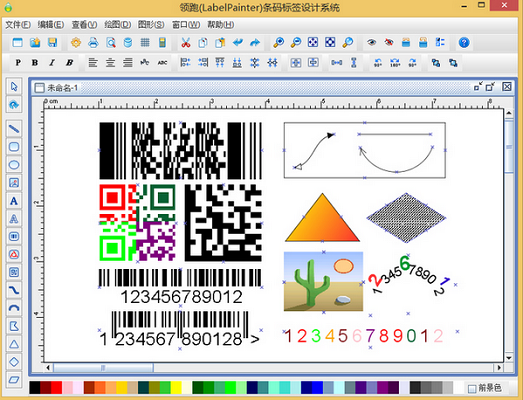Viewport: 523px width, 400px height.
Task: Click the horizontal scrollbar thumb
Action: (x=103, y=368)
